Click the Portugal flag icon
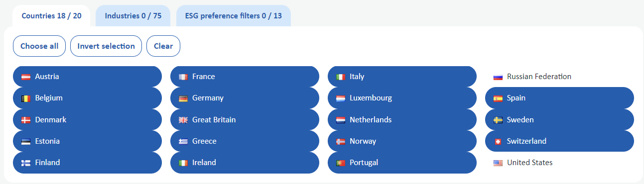This screenshot has height=184, width=644. tap(341, 163)
